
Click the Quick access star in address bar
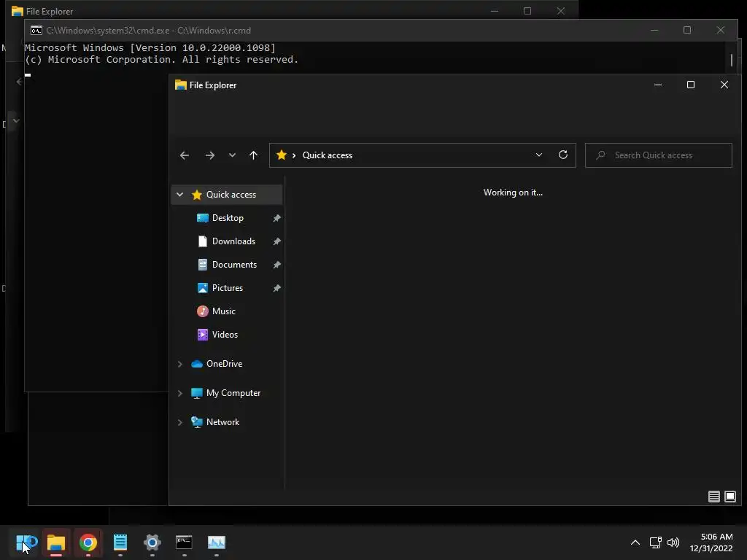282,155
